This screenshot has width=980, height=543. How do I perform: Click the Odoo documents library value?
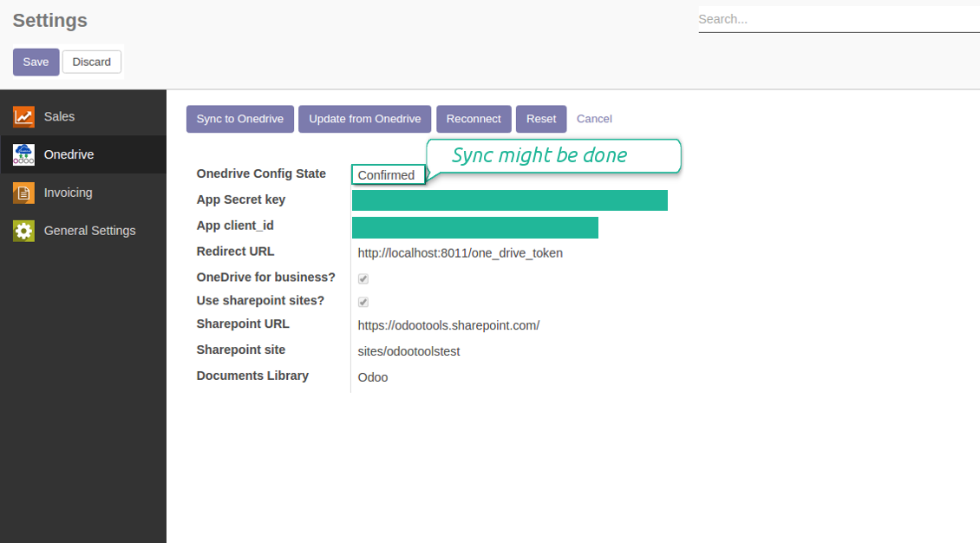373,377
